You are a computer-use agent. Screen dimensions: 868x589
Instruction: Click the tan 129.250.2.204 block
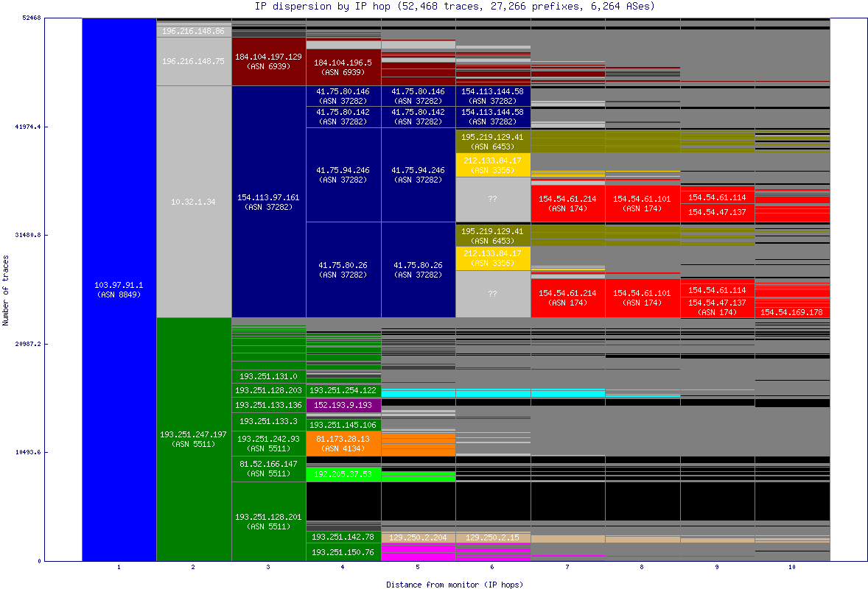click(418, 537)
